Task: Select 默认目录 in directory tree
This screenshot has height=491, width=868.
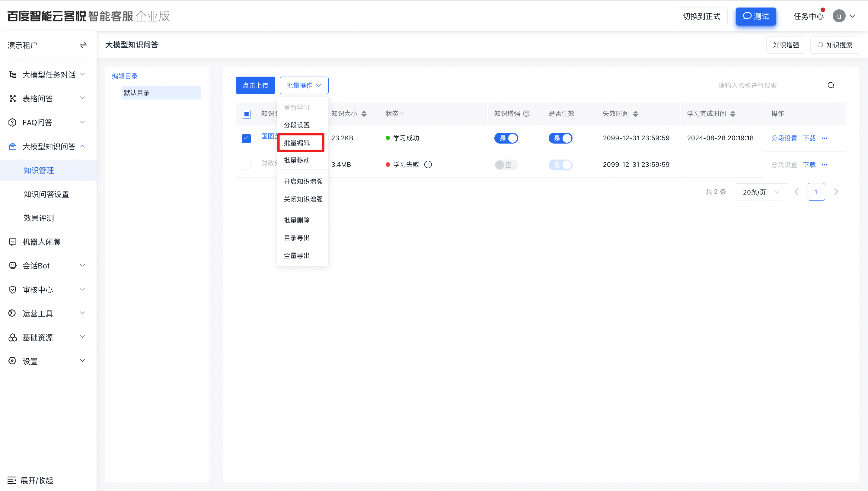Action: [x=161, y=93]
